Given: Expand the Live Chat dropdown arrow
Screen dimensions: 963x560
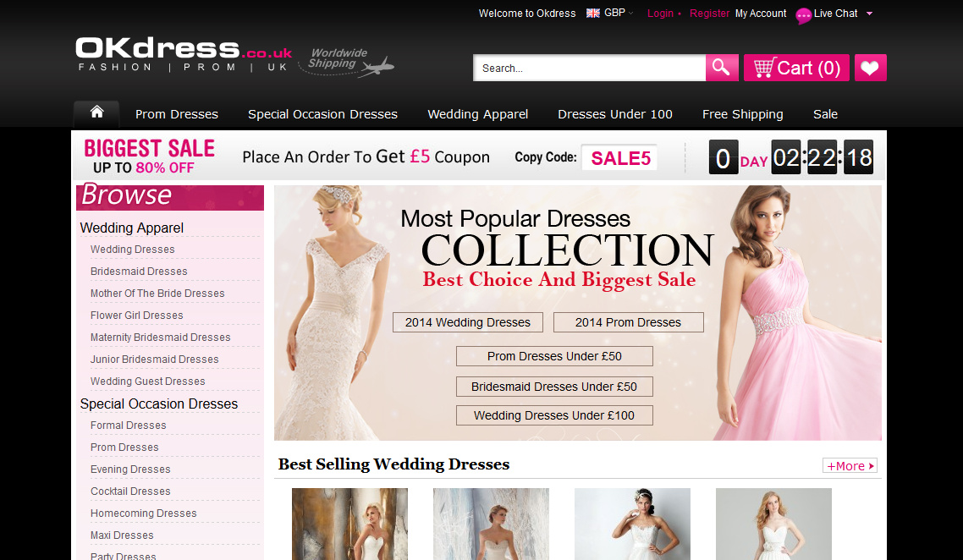Looking at the screenshot, I should tap(869, 14).
